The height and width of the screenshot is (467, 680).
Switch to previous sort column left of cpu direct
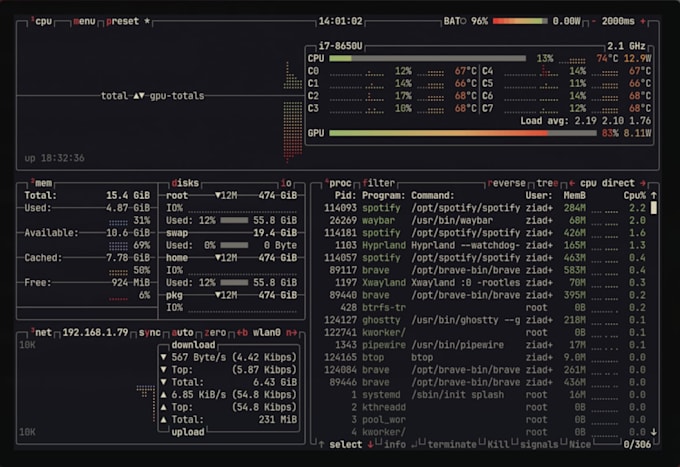pyautogui.click(x=572, y=183)
